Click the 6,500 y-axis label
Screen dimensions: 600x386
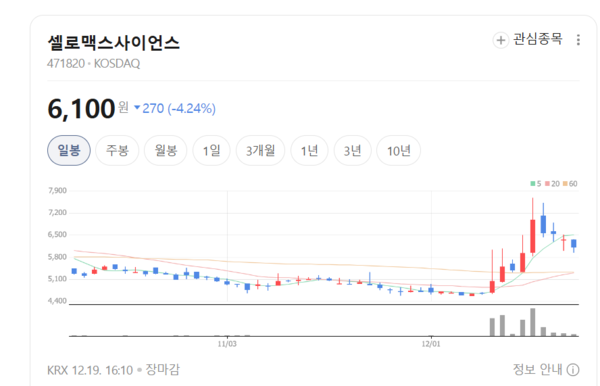click(x=57, y=235)
